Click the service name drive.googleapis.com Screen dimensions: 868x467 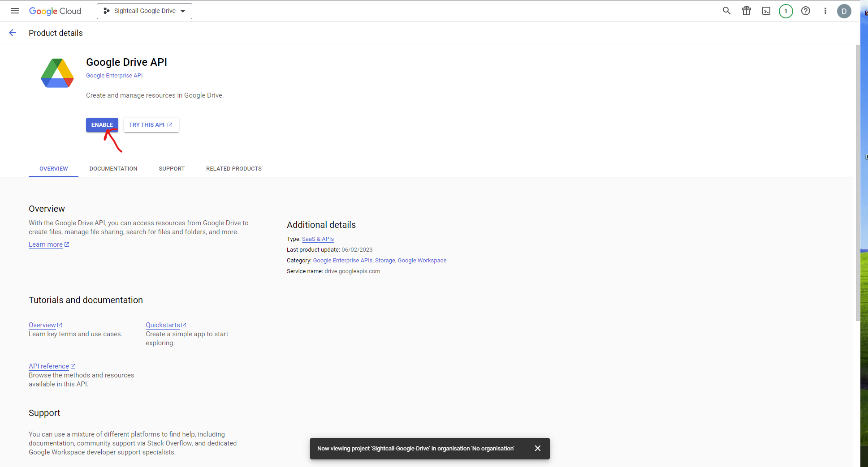pyautogui.click(x=352, y=271)
